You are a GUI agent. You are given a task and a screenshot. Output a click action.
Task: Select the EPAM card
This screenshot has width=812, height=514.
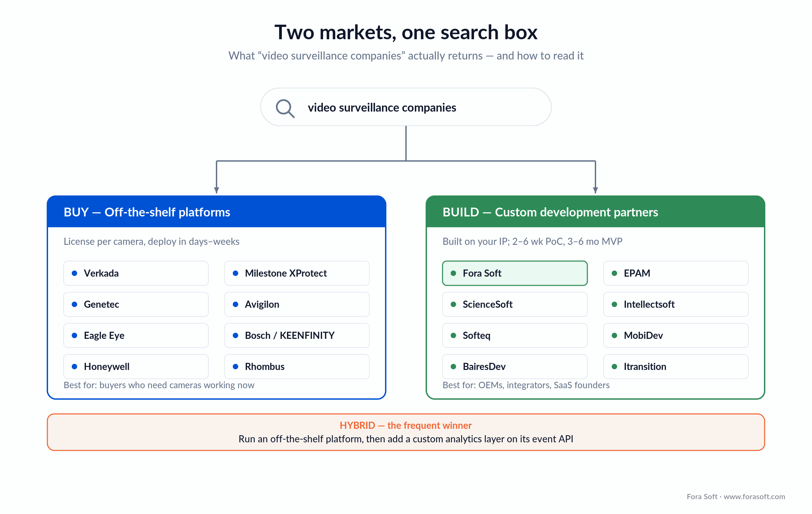pos(676,273)
